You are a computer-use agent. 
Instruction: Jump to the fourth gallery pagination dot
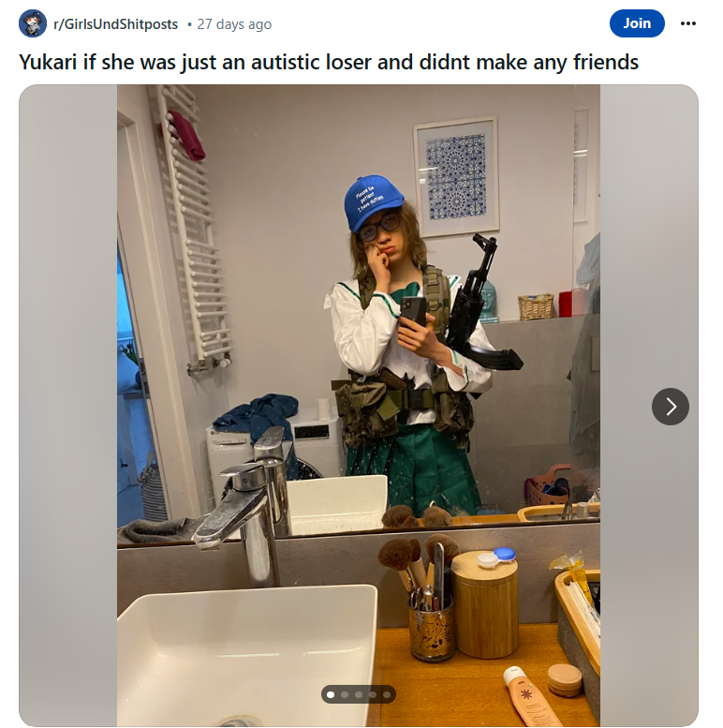pyautogui.click(x=372, y=694)
